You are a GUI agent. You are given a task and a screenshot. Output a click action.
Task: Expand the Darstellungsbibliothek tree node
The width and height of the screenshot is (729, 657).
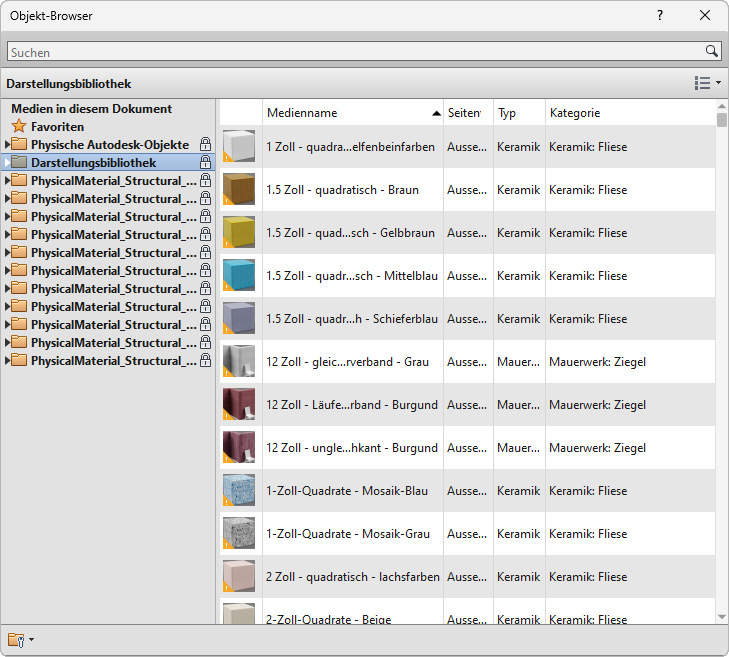[7, 162]
